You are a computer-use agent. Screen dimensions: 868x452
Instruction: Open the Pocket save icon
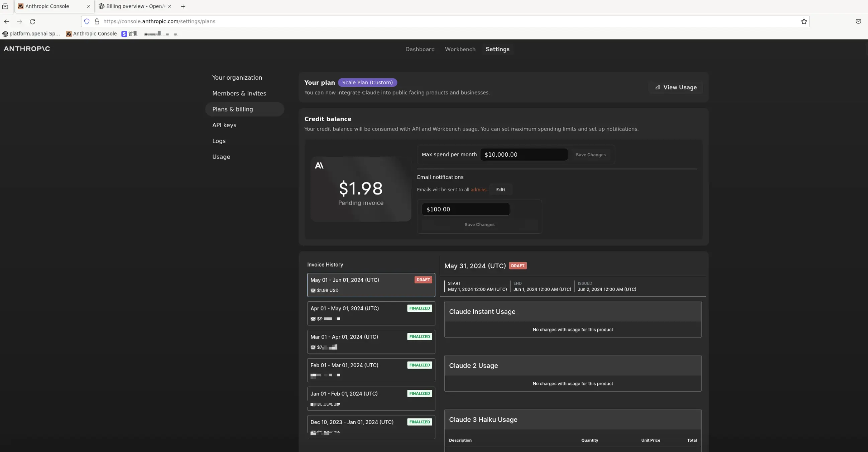(858, 21)
